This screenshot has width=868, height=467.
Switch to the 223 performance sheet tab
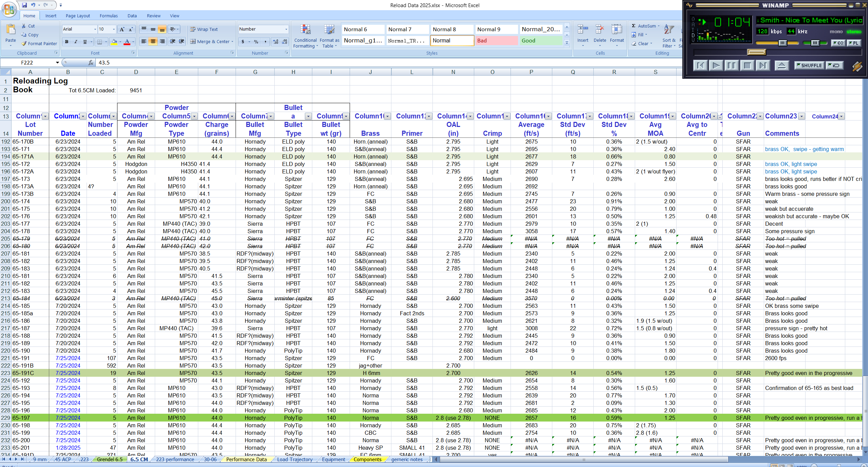pyautogui.click(x=175, y=460)
